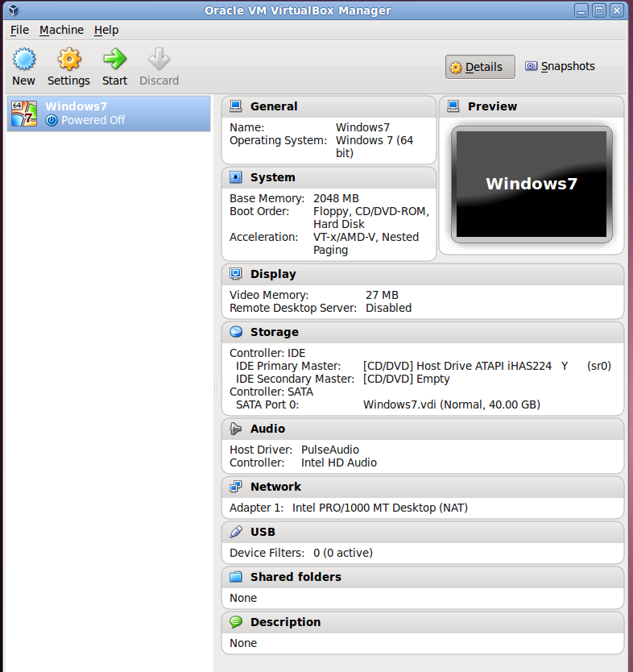The image size is (633, 672).
Task: Click the Preview section header
Action: tap(532, 106)
